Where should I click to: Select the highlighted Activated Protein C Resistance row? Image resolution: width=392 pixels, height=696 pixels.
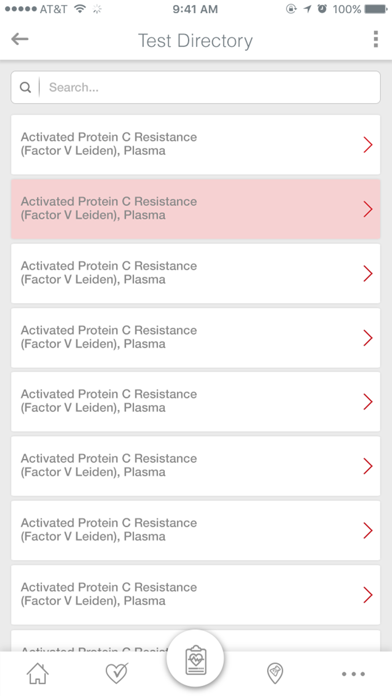(196, 209)
